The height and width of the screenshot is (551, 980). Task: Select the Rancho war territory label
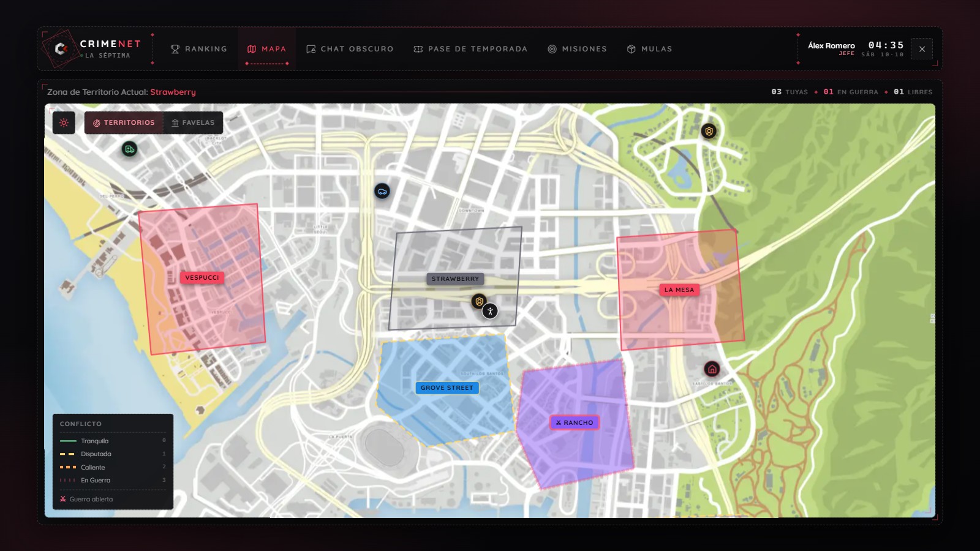pyautogui.click(x=575, y=422)
